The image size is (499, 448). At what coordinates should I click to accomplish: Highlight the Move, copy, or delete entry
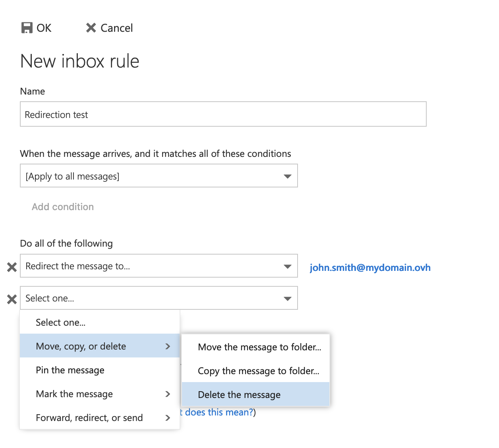click(x=81, y=346)
